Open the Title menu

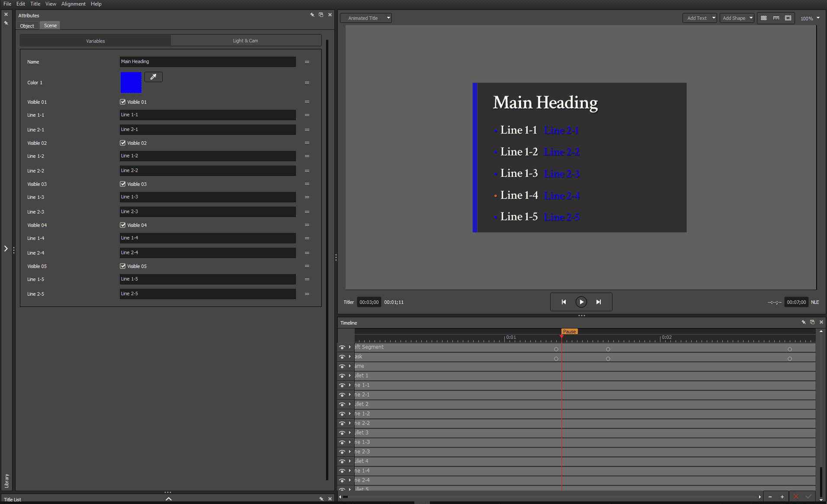(x=35, y=4)
